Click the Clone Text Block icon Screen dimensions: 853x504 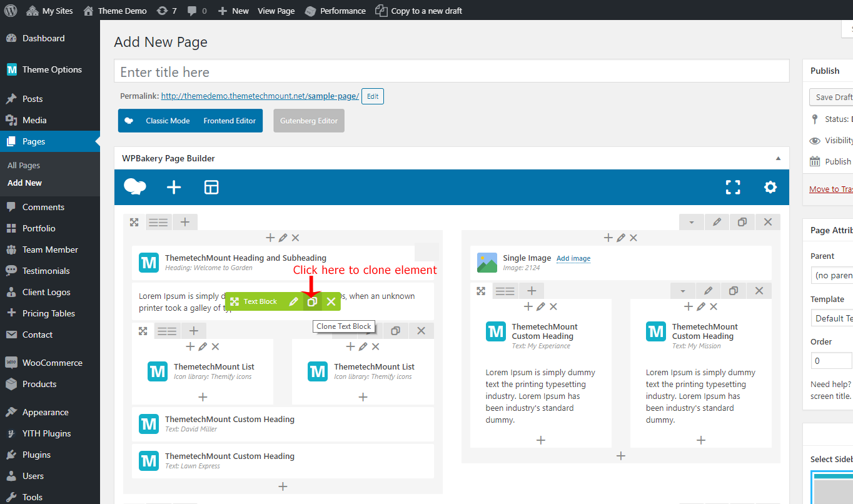pos(312,301)
